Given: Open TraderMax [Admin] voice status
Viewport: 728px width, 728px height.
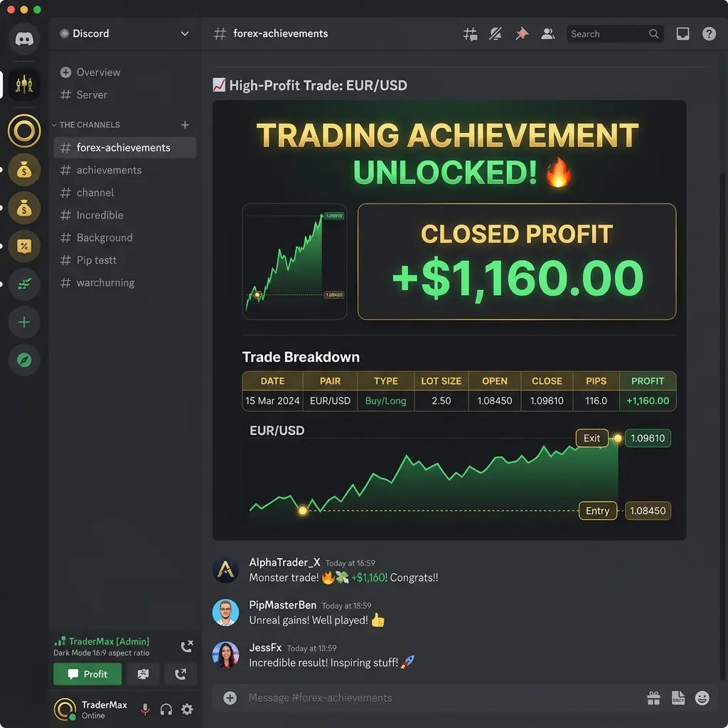Looking at the screenshot, I should (x=109, y=641).
